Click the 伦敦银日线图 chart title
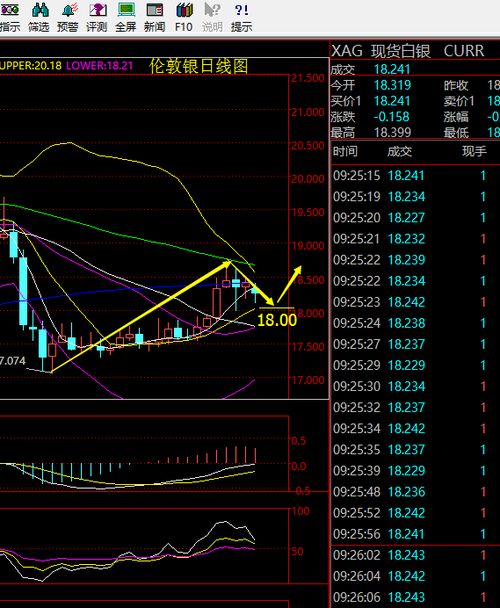This screenshot has width=500, height=608. click(199, 66)
